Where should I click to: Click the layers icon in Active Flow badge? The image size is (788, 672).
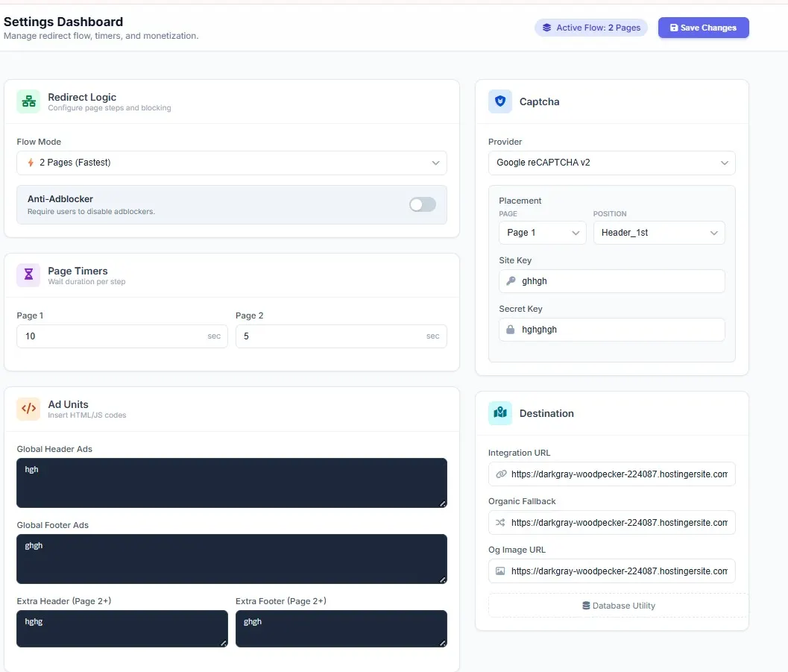pyautogui.click(x=546, y=28)
